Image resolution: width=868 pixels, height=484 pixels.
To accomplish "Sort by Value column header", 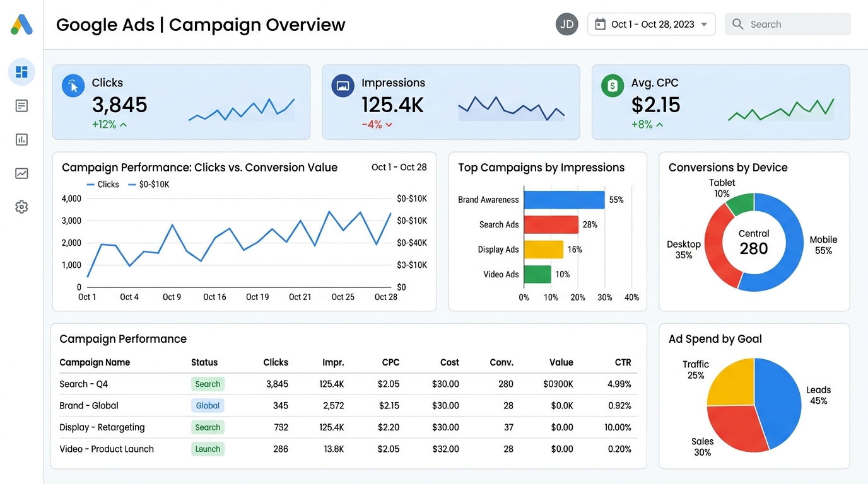I will 561,362.
